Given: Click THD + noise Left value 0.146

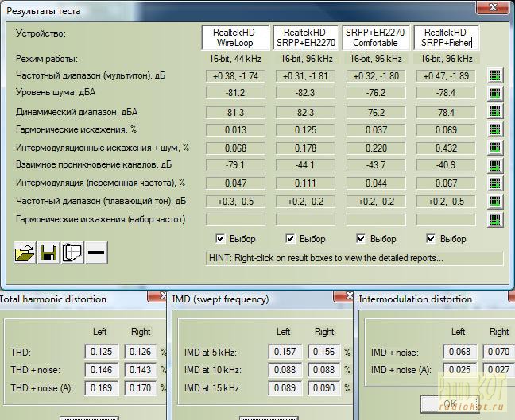Looking at the screenshot, I should [101, 370].
